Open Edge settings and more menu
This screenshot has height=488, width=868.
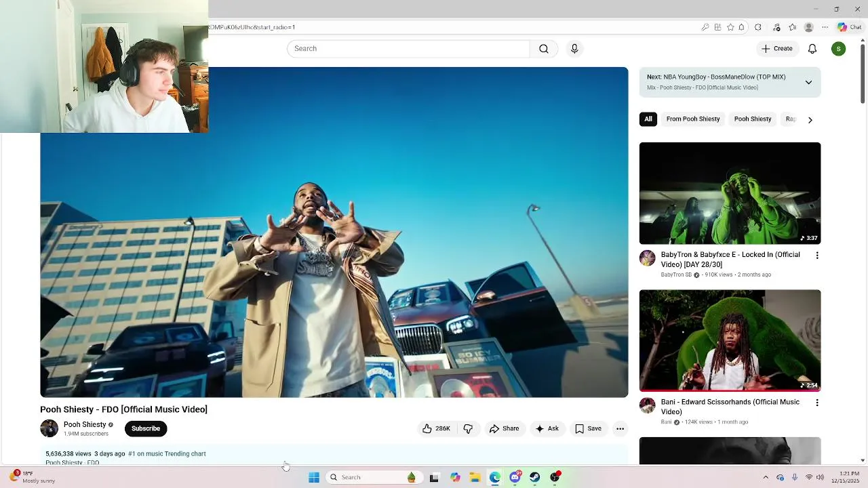825,27
